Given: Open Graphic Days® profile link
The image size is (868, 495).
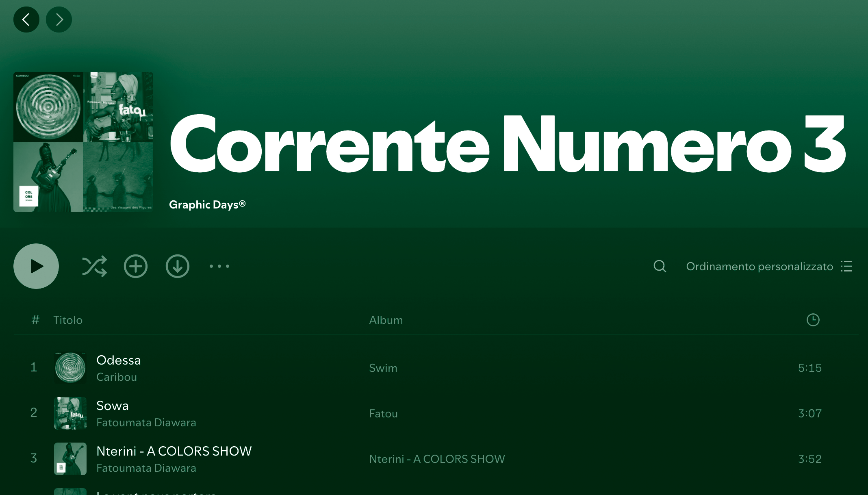Looking at the screenshot, I should 207,204.
